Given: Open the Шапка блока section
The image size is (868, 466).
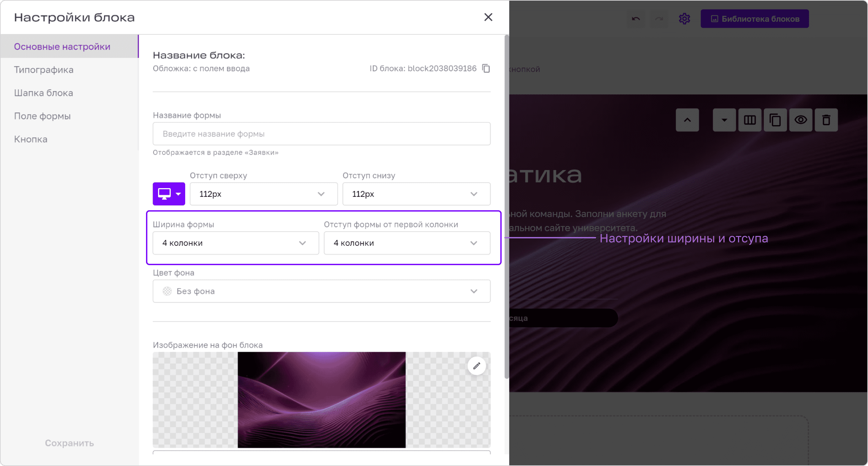Looking at the screenshot, I should point(69,93).
